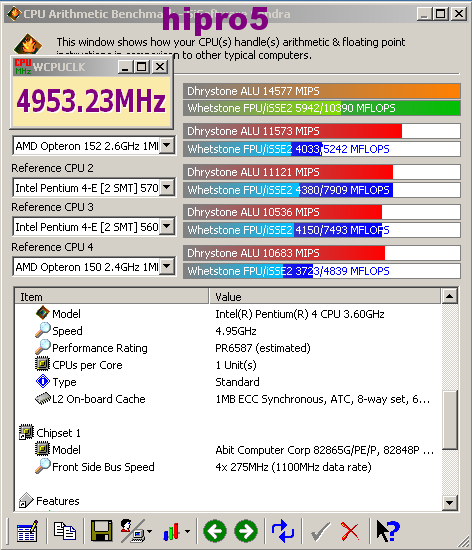Click the floppy disk save icon

(x=102, y=531)
